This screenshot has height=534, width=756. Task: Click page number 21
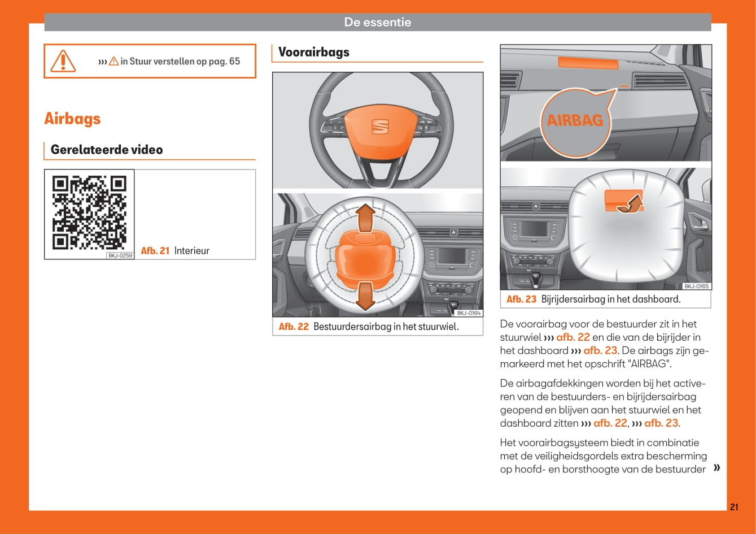point(733,507)
